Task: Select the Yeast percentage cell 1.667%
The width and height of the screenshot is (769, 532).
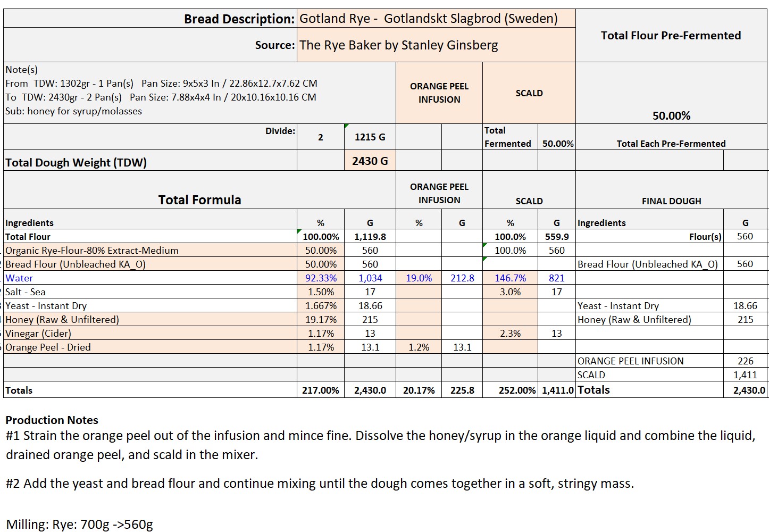Action: [x=321, y=306]
